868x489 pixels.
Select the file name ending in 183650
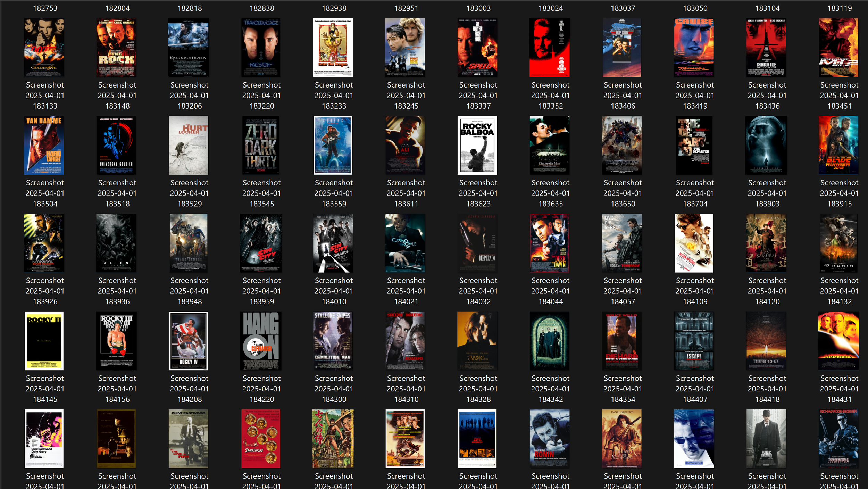[623, 193]
